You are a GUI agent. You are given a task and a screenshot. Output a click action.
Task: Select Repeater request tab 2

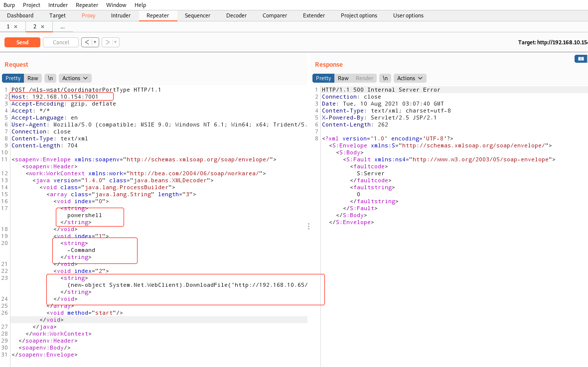(35, 26)
